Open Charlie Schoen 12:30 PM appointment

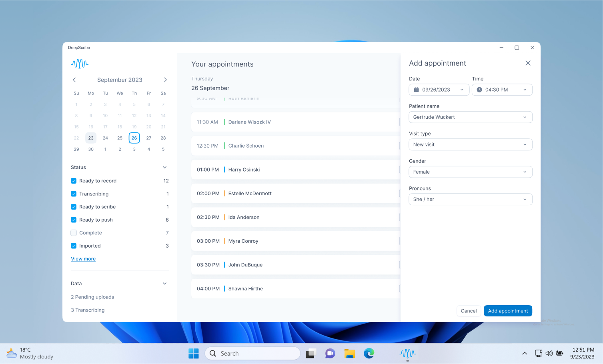[x=296, y=146]
